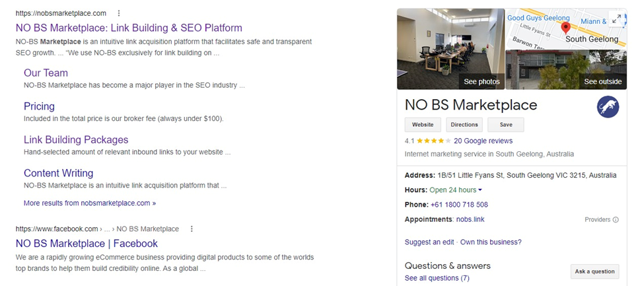Click three-dot menu beside Facebook result URL
This screenshot has width=644, height=286.
[192, 229]
